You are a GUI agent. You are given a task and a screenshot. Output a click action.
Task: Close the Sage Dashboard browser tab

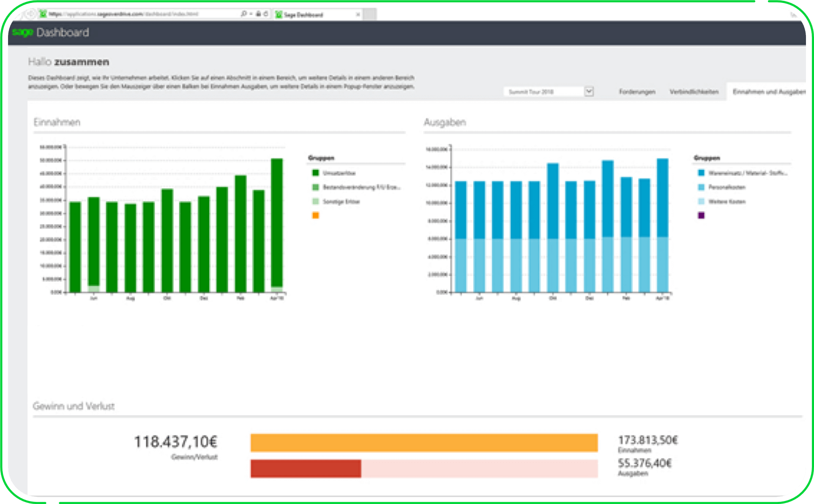point(358,15)
